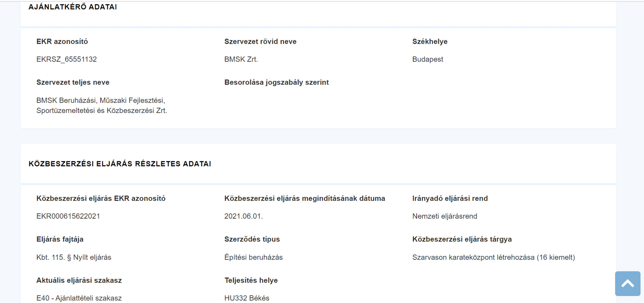644x303 pixels.
Task: Click the 2021.06.01. start date value
Action: pyautogui.click(x=243, y=216)
